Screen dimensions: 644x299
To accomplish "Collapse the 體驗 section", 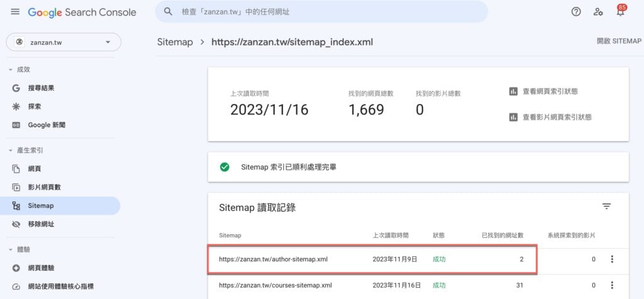I will coord(19,250).
